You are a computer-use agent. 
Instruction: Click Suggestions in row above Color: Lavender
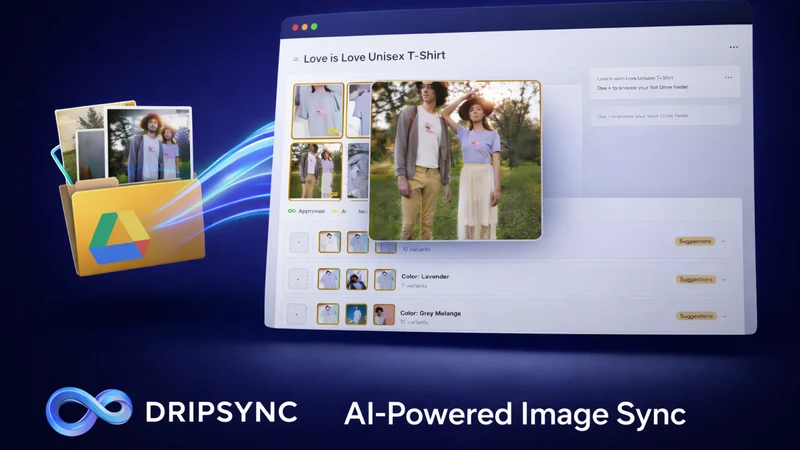(695, 241)
